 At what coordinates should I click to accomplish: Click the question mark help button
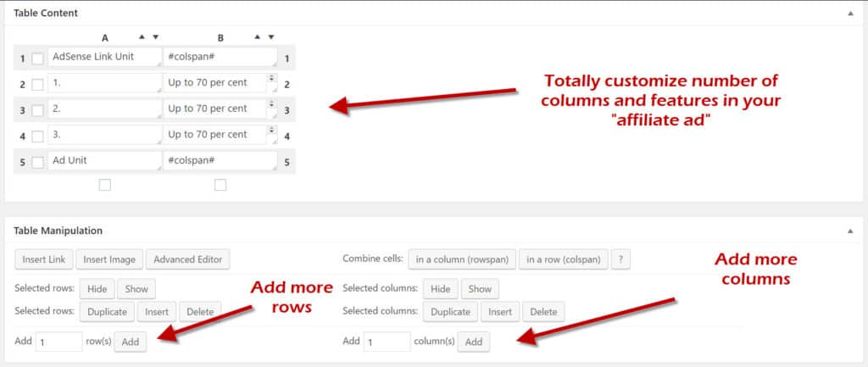pos(620,259)
